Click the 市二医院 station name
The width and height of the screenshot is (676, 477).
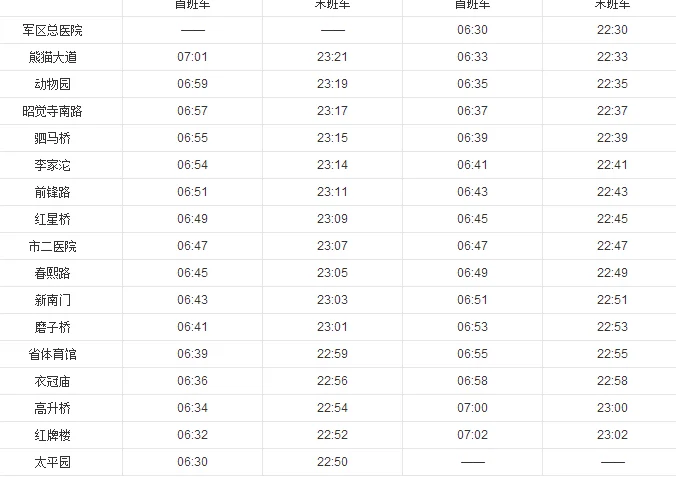(53, 246)
